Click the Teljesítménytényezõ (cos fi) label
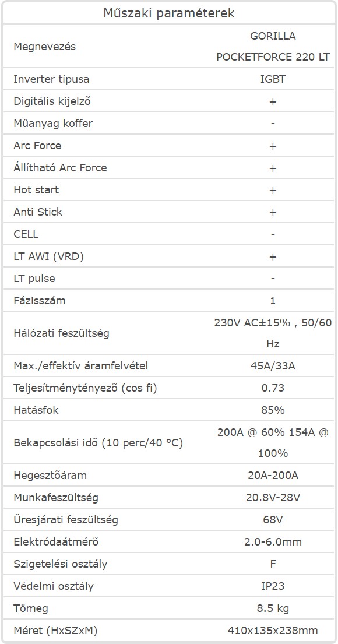This screenshot has height=644, width=338. click(x=86, y=388)
